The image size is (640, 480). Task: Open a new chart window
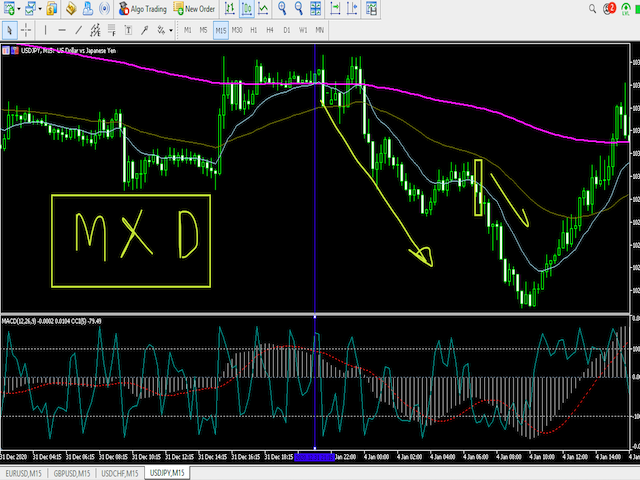click(x=9, y=8)
